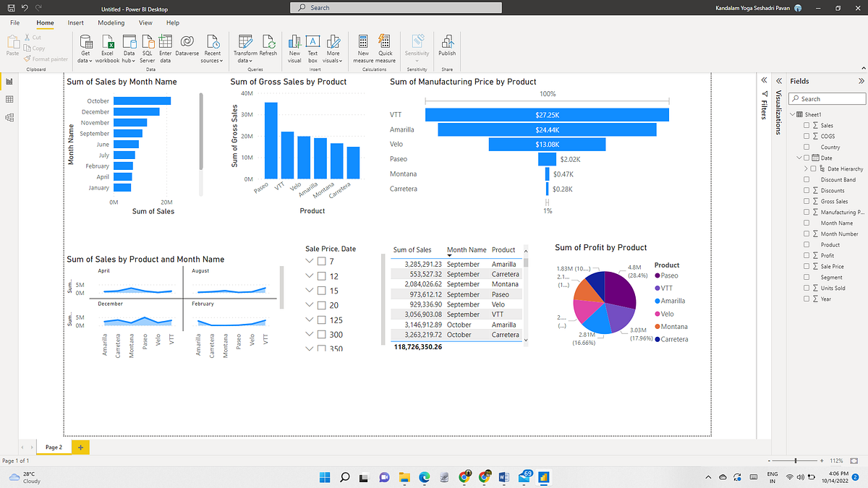Click inside the Fields search box

pos(827,98)
